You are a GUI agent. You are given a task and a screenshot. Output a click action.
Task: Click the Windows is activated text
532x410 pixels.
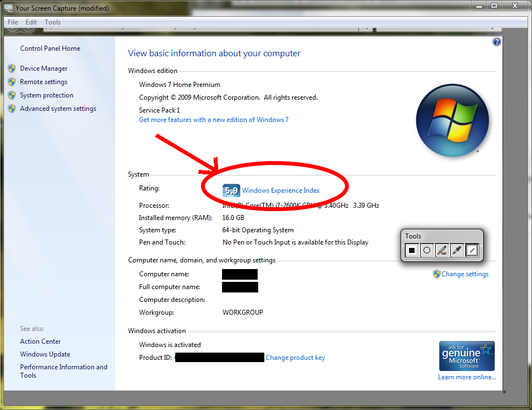pos(170,345)
